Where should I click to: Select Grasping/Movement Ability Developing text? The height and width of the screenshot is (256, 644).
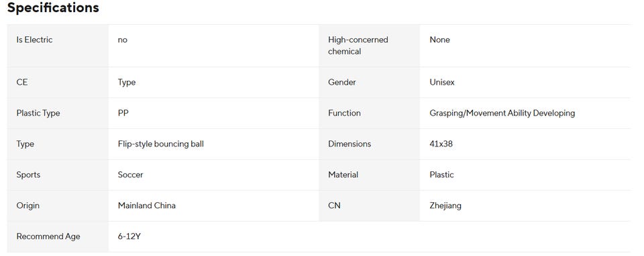502,113
